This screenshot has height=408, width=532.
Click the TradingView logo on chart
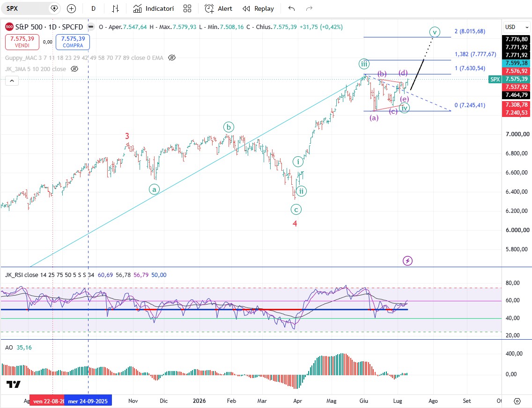[x=14, y=384]
